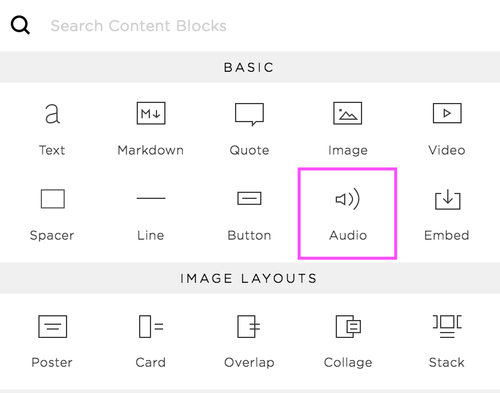Choose the Image block icon
500x393 pixels.
pyautogui.click(x=348, y=113)
